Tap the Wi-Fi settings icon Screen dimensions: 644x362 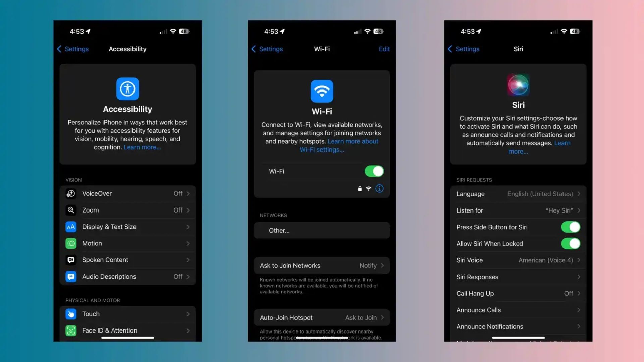[x=322, y=91]
